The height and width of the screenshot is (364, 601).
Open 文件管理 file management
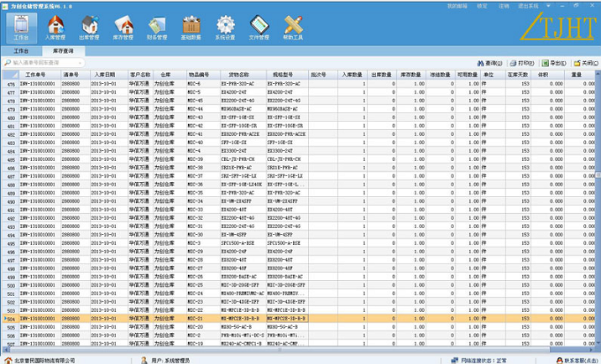pyautogui.click(x=259, y=28)
